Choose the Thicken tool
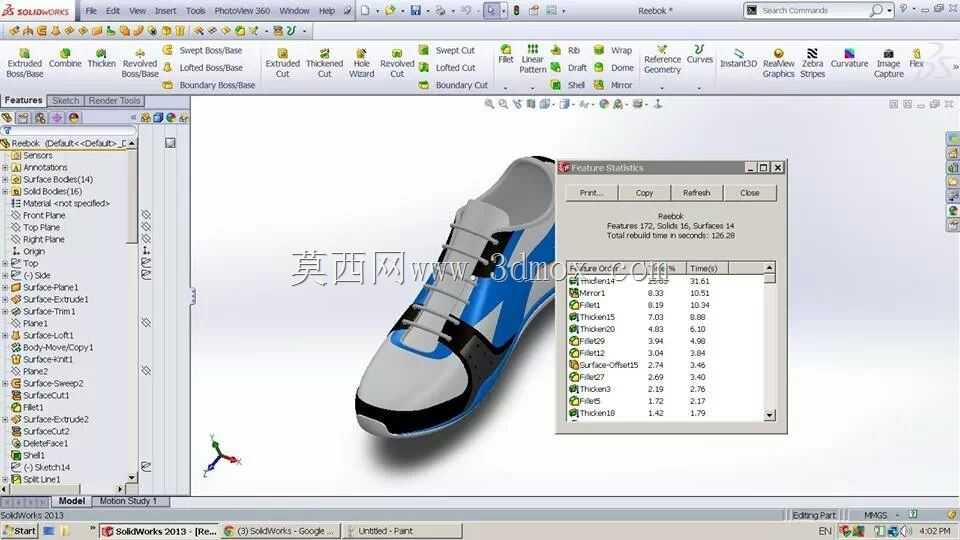The height and width of the screenshot is (540, 960). 102,58
